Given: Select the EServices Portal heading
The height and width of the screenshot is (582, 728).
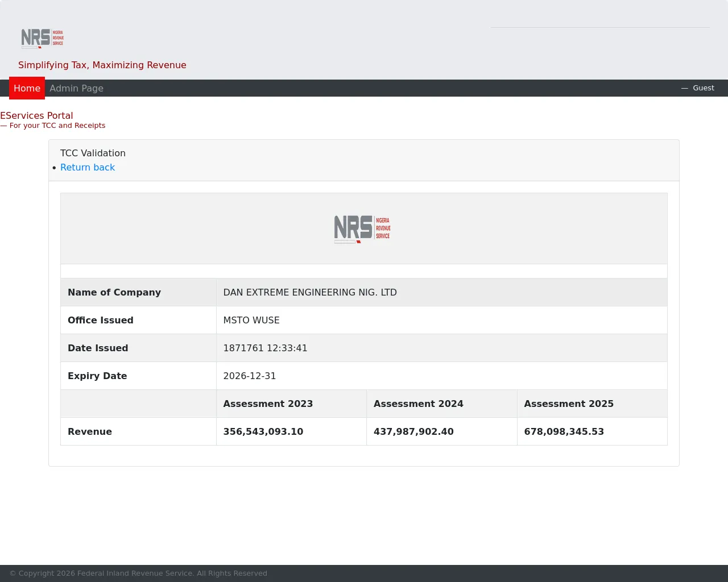Looking at the screenshot, I should click(36, 115).
